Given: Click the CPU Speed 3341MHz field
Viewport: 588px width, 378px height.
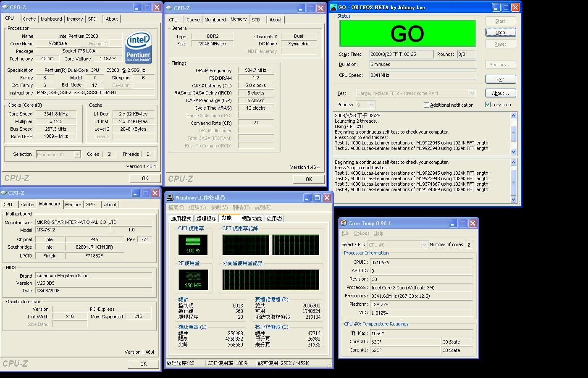Looking at the screenshot, I should pyautogui.click(x=423, y=75).
